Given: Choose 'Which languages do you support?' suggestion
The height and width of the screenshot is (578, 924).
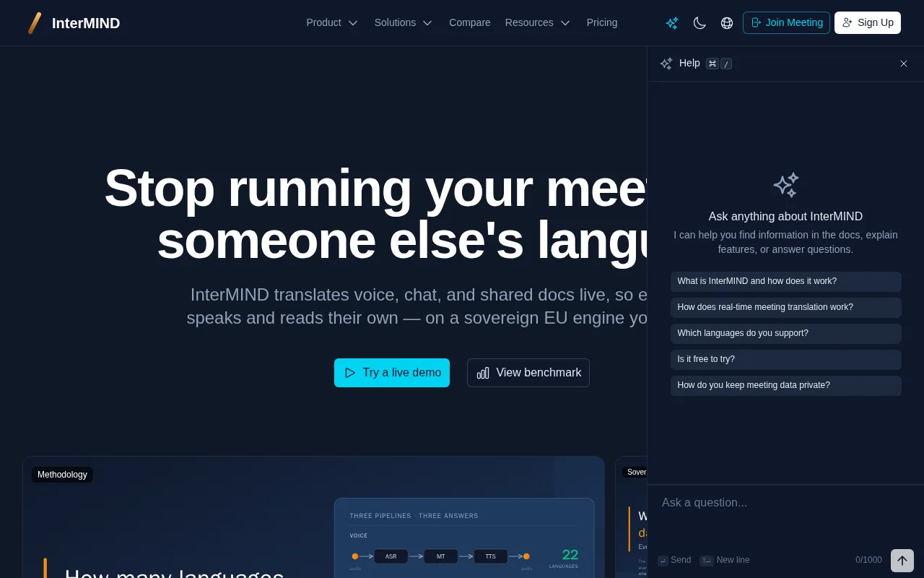Looking at the screenshot, I should point(785,334).
